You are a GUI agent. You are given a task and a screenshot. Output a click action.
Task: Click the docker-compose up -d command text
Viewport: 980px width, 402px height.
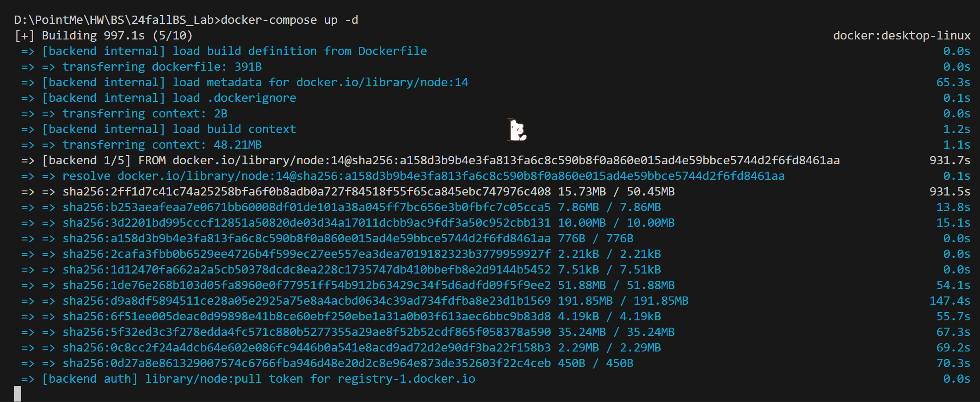coord(290,20)
